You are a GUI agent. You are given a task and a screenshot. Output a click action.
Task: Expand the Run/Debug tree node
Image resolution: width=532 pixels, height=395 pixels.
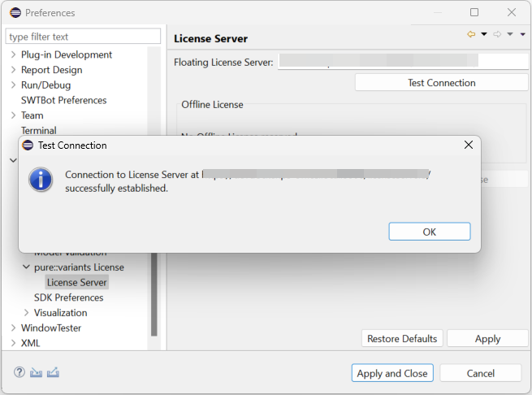click(13, 85)
